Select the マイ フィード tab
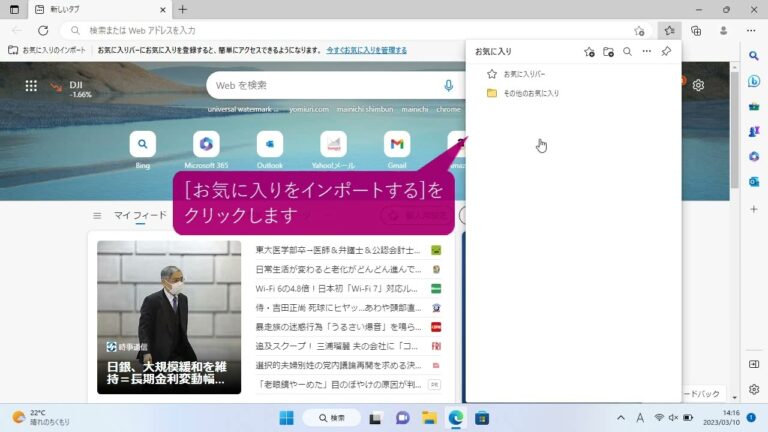This screenshot has height=432, width=768. [x=140, y=215]
